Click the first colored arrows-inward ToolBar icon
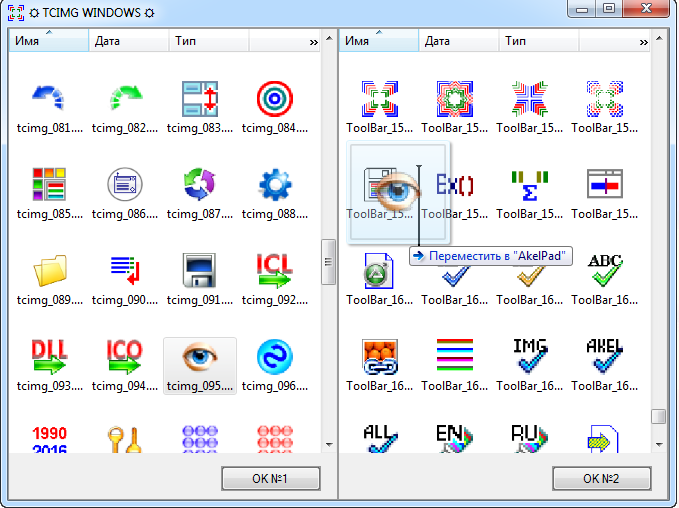Image resolution: width=679 pixels, height=508 pixels. click(x=379, y=98)
